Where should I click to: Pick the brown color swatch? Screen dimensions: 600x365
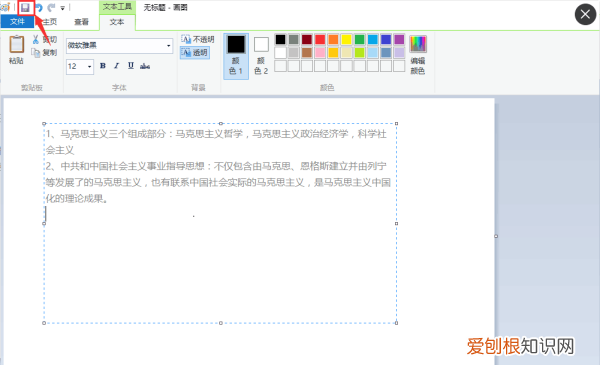307,52
